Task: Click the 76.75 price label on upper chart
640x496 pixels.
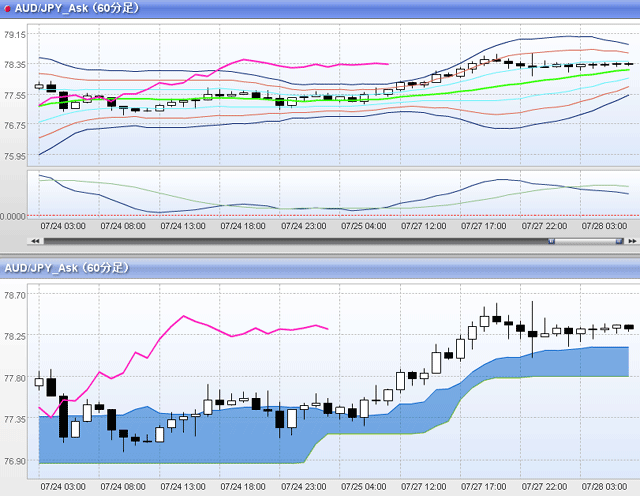Action: (x=14, y=126)
